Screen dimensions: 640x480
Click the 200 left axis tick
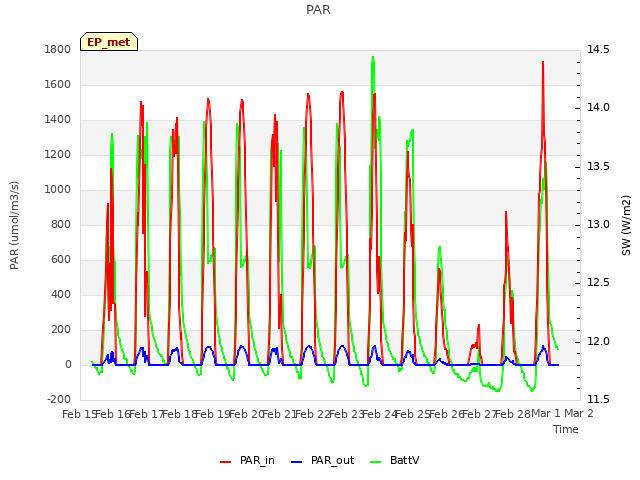pyautogui.click(x=61, y=330)
